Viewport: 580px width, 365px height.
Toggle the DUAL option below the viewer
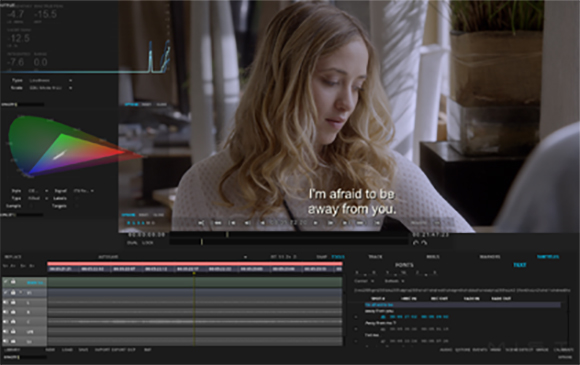[132, 243]
